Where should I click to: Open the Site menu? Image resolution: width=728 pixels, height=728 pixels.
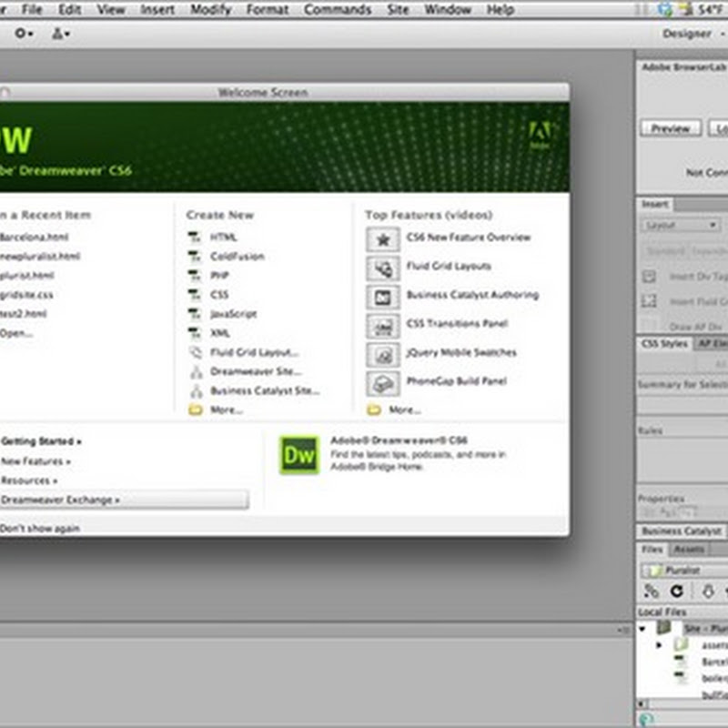(398, 9)
